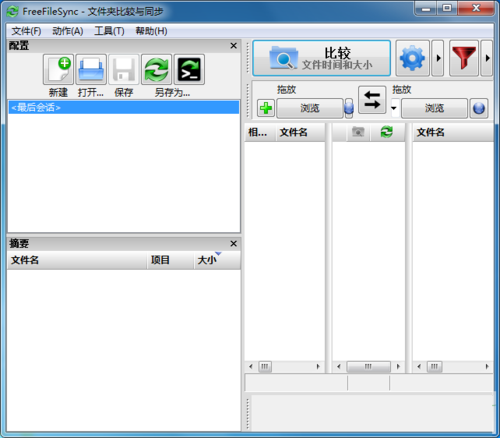Click the sync action column icon
This screenshot has height=438, width=500.
click(x=387, y=132)
